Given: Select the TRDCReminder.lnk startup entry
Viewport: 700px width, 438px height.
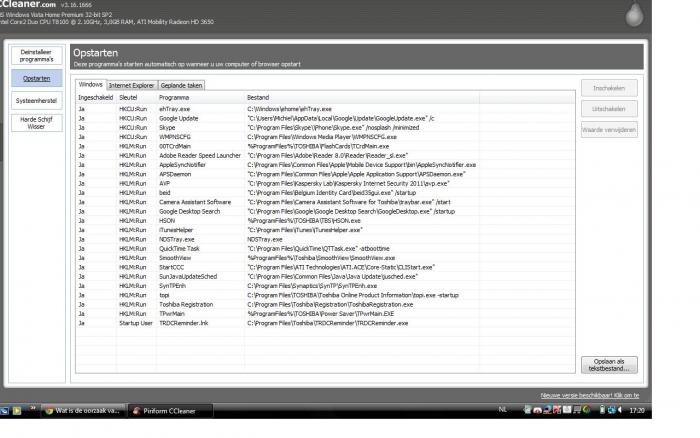Looking at the screenshot, I should (x=325, y=323).
